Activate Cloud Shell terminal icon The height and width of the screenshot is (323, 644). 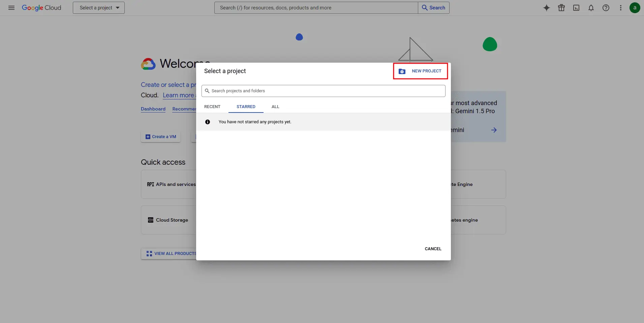(576, 8)
